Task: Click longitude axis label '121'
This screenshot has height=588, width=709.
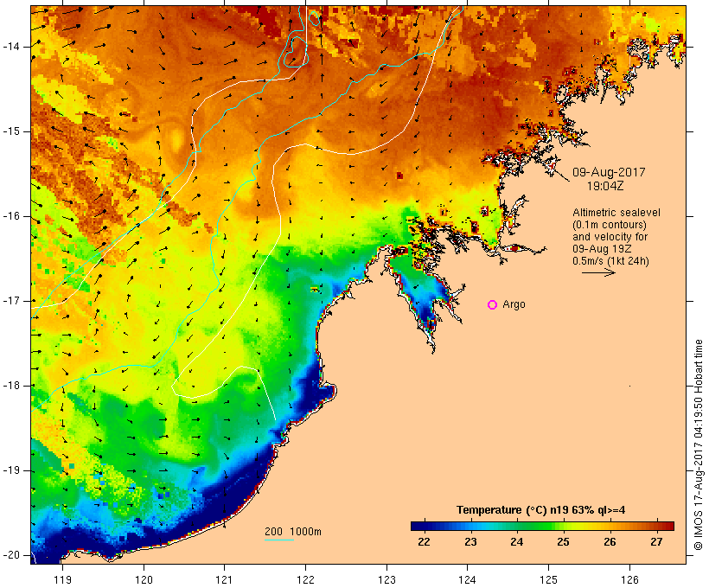Action: [224, 580]
